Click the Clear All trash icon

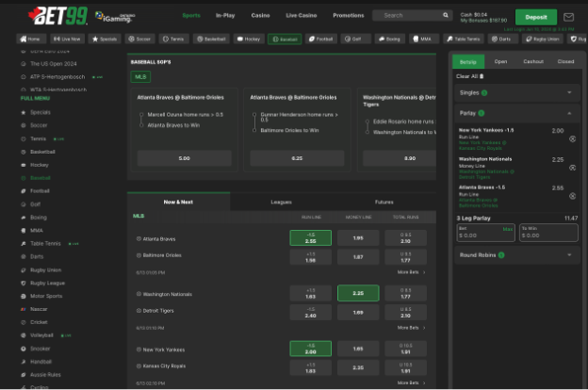pyautogui.click(x=482, y=76)
